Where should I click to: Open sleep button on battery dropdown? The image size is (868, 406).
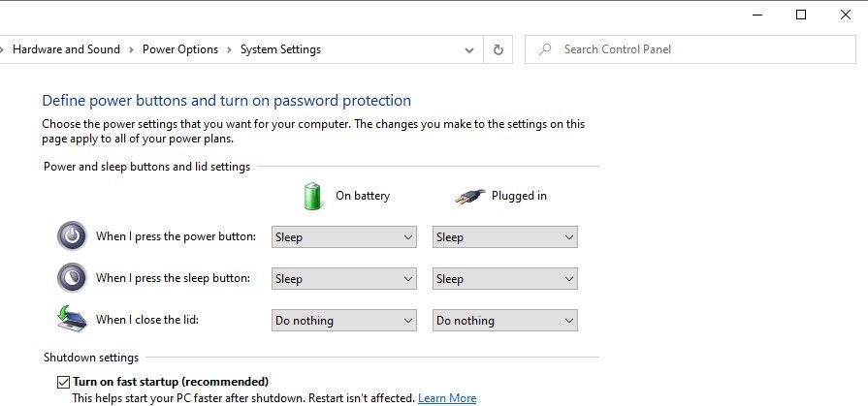click(343, 279)
